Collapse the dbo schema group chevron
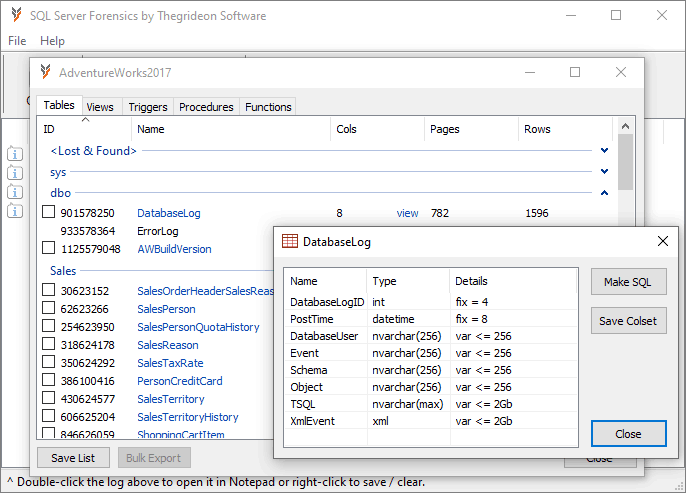 (604, 192)
